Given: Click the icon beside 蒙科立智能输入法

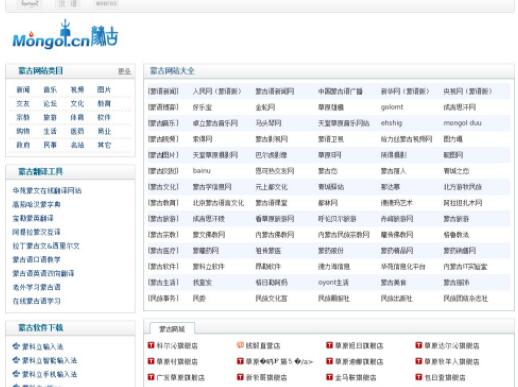Looking at the screenshot, I should tap(16, 360).
